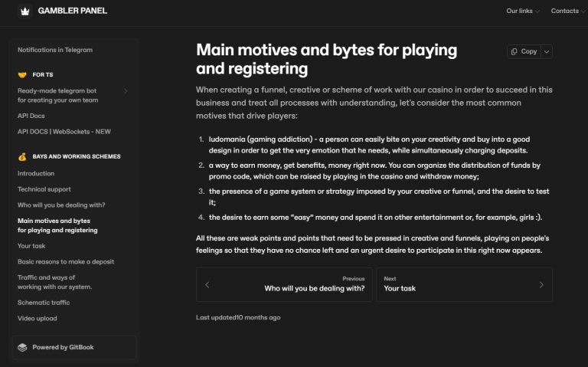Open Notifications in Telegram link
This screenshot has height=367, width=588.
(x=55, y=50)
